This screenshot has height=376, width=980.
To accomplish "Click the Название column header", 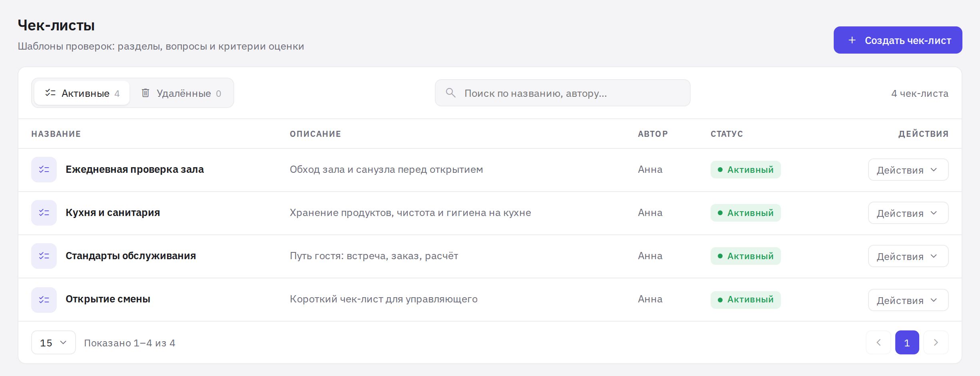I will (56, 134).
